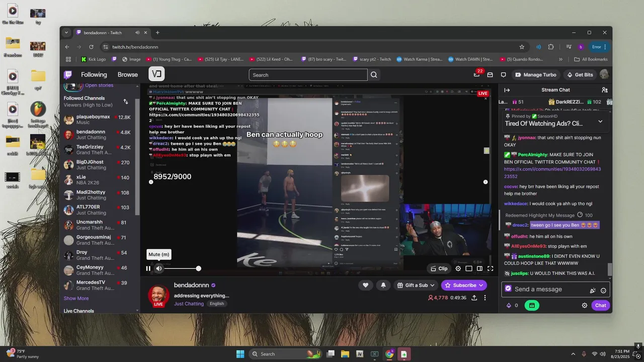This screenshot has width=644, height=362.
Task: Click the search magnifier button
Action: (x=374, y=75)
